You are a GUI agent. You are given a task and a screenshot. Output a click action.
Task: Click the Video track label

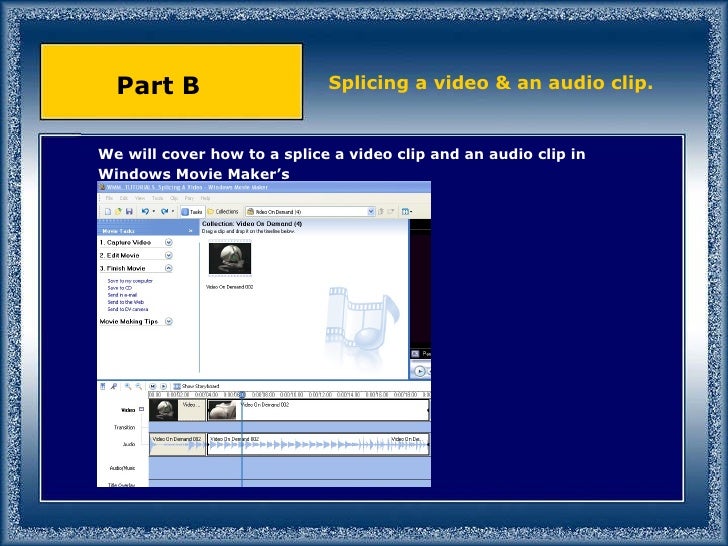(x=128, y=410)
